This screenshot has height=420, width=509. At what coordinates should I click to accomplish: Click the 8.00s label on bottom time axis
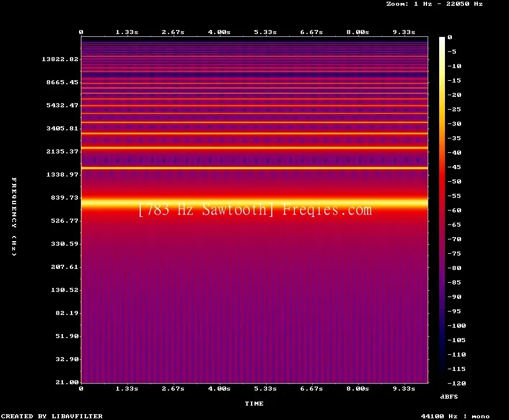point(358,388)
